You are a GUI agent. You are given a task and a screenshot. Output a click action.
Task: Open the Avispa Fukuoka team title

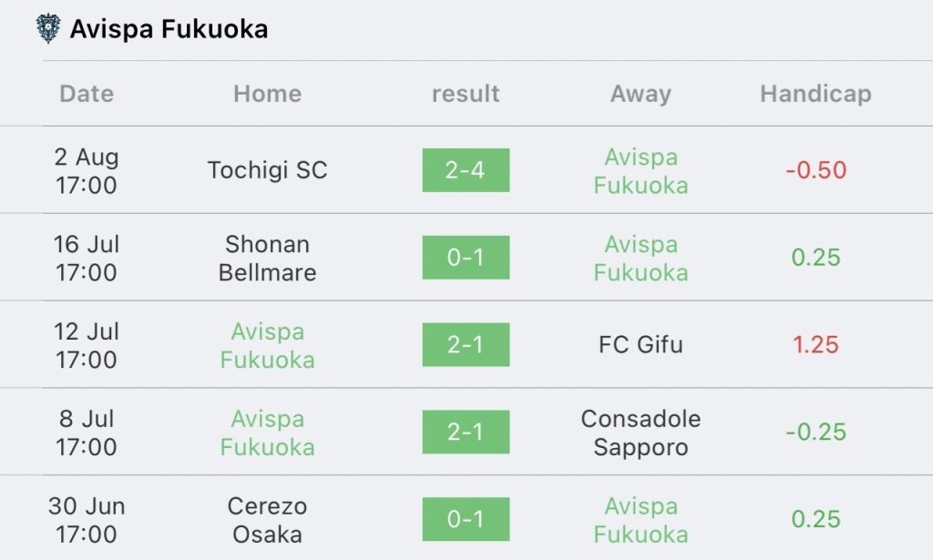click(169, 29)
